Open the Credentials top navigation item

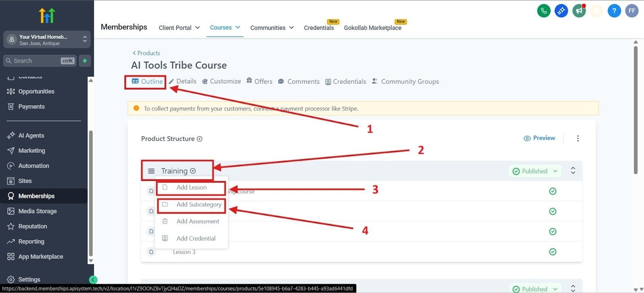point(319,28)
